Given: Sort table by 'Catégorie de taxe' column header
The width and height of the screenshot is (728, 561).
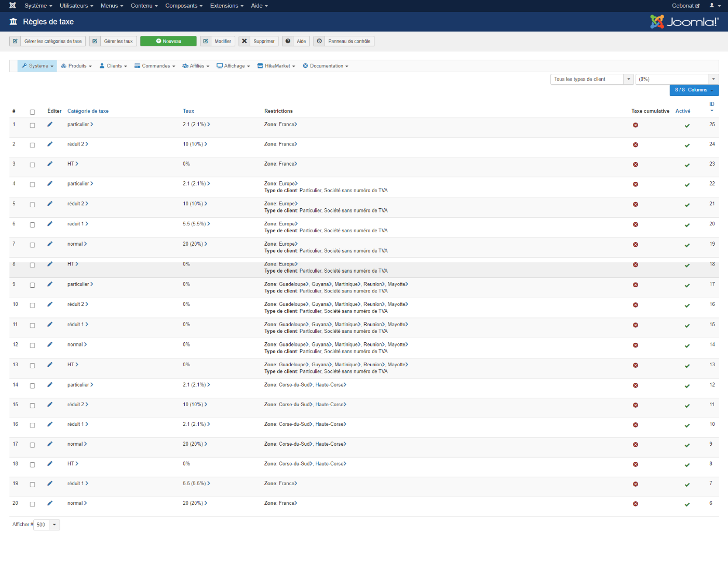Looking at the screenshot, I should tap(88, 111).
